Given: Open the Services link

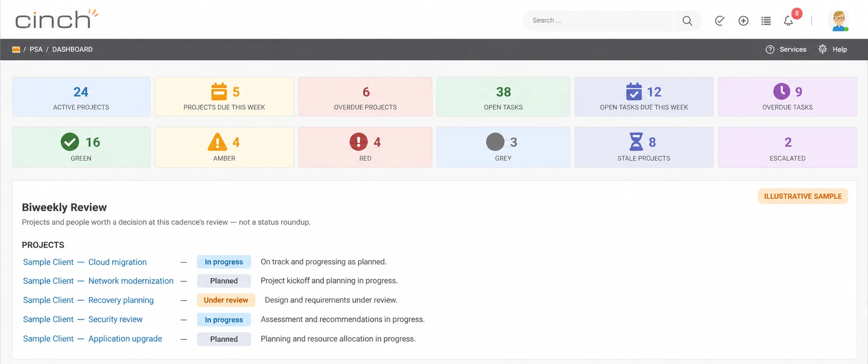Looking at the screenshot, I should [793, 49].
